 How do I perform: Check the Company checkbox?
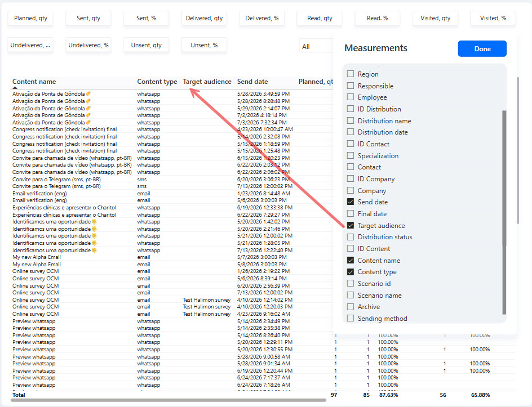point(351,190)
